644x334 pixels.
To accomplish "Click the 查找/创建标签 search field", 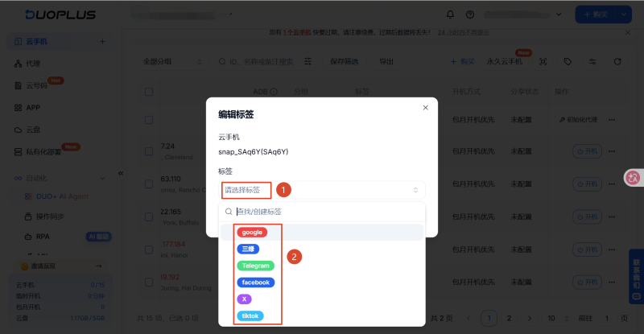I will coord(321,212).
